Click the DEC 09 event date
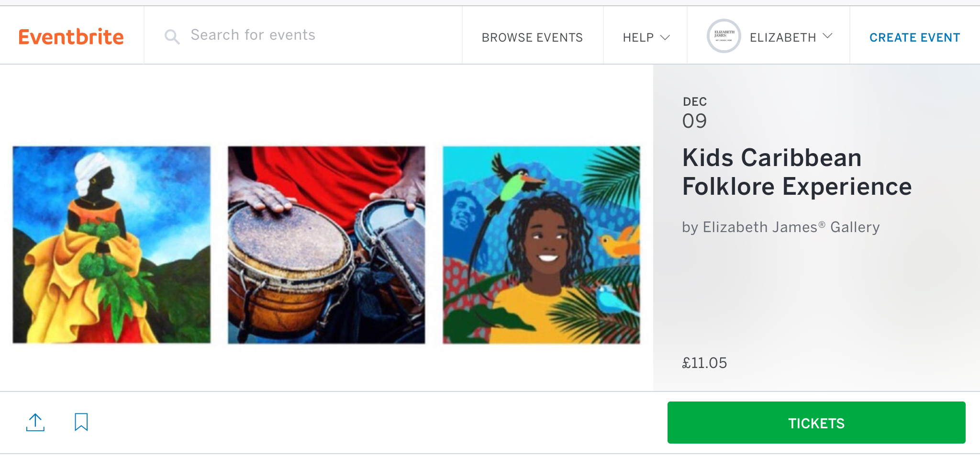980x468 pixels. click(x=695, y=113)
